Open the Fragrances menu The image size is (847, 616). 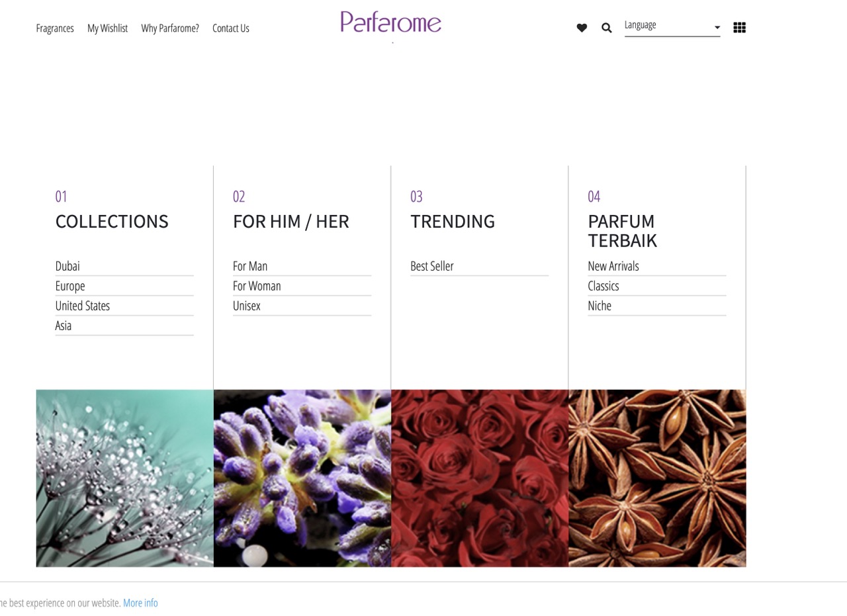[x=55, y=28]
